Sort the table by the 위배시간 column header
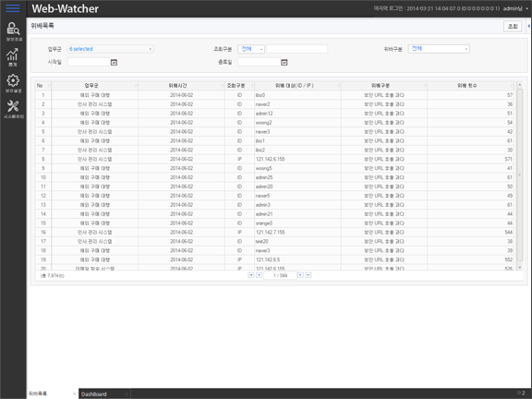The image size is (532, 399). (x=181, y=86)
